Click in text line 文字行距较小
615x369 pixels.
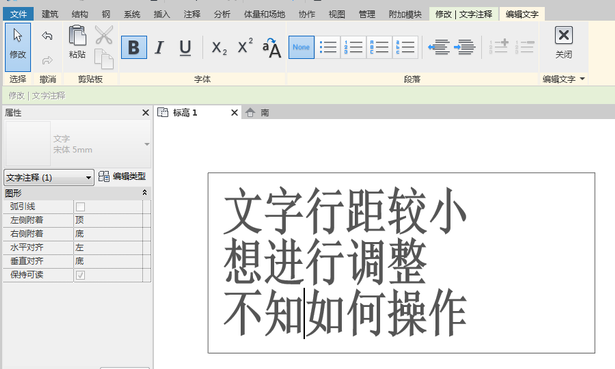(x=345, y=211)
